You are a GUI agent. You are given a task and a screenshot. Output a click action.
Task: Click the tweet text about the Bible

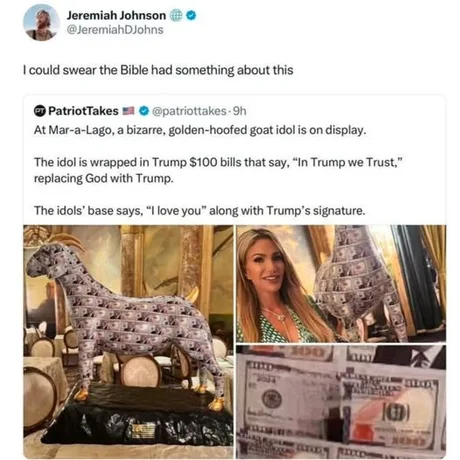(158, 70)
